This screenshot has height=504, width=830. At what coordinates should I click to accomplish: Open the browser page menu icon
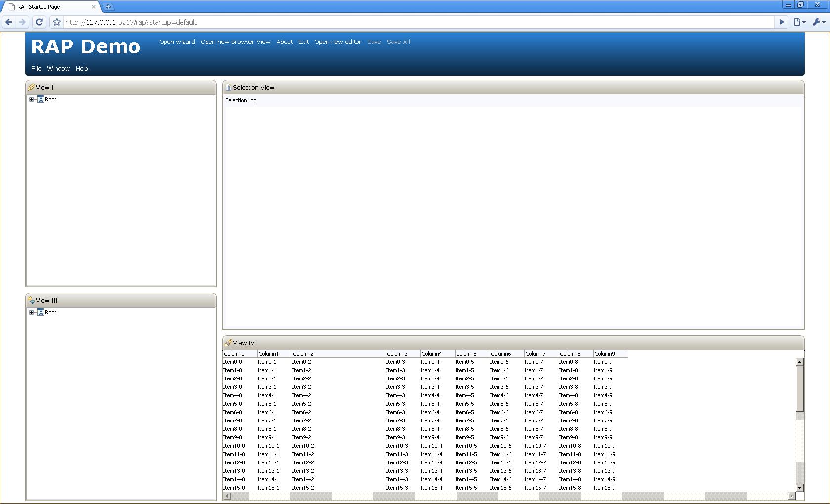click(799, 22)
